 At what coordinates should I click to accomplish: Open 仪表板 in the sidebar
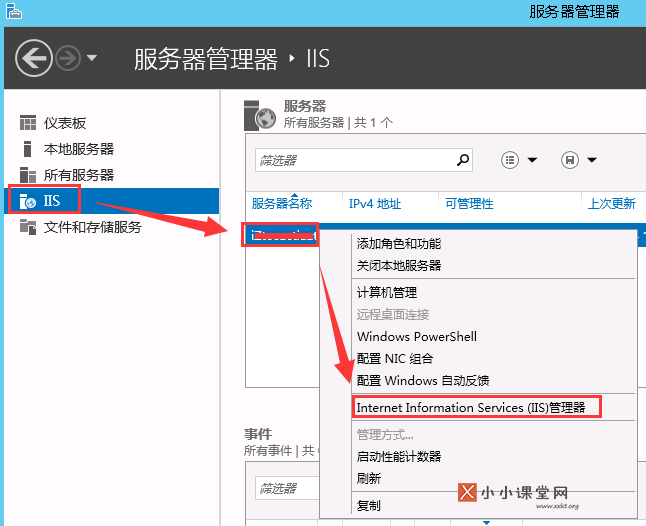(65, 123)
